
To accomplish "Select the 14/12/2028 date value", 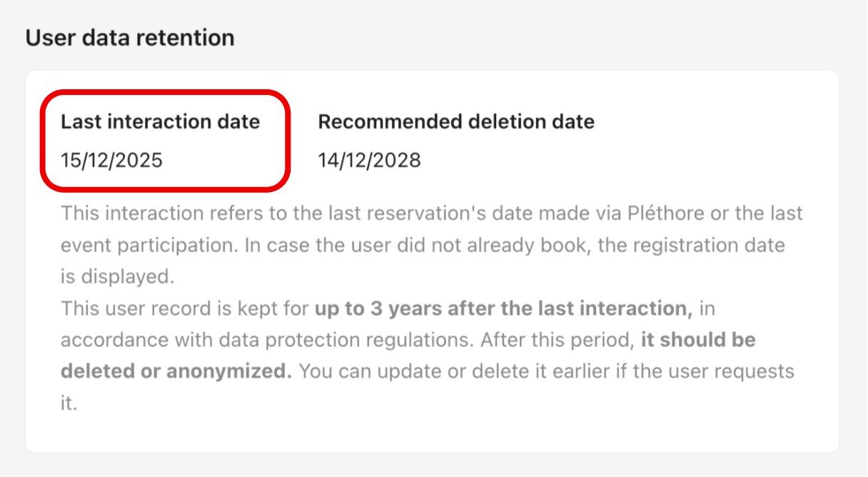I will (x=369, y=160).
